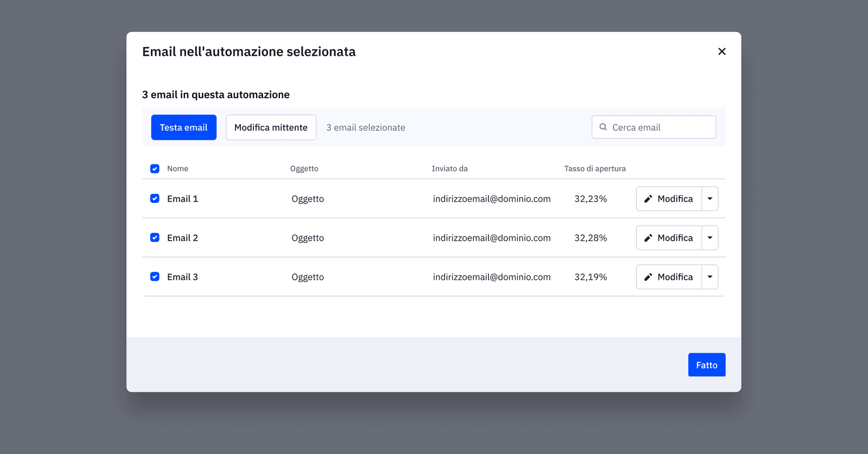Confirm with the Fatto button
Screen dimensions: 868x454
pos(706,365)
